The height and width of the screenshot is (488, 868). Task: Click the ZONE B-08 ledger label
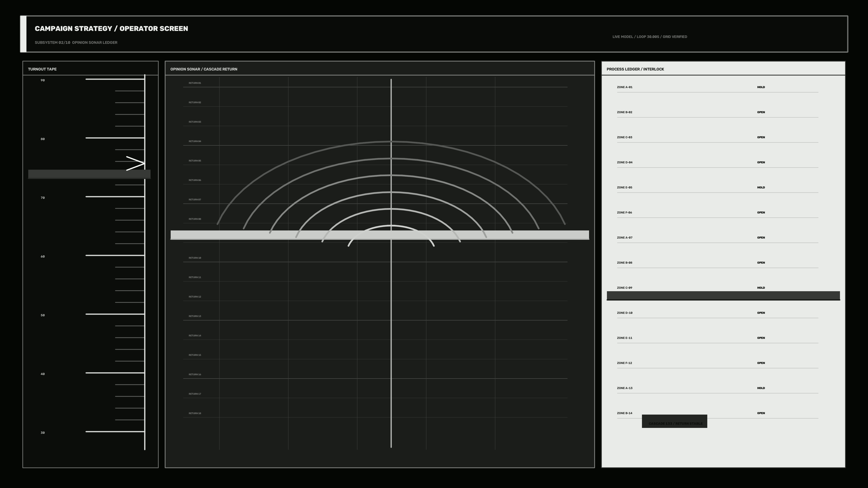coord(625,263)
